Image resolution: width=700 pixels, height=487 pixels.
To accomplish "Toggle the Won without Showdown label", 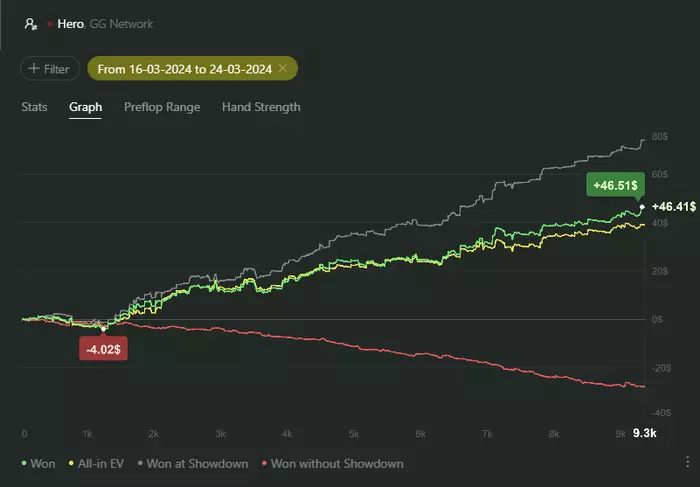I will [x=336, y=464].
